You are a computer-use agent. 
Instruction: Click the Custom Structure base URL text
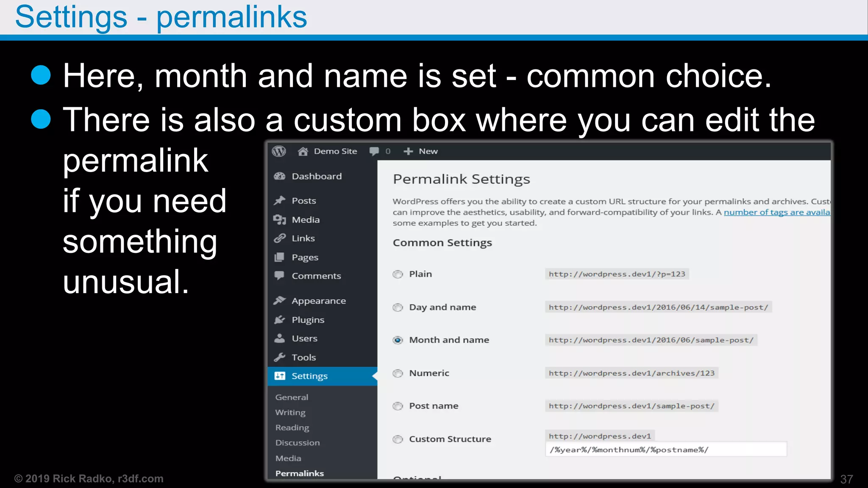point(600,436)
